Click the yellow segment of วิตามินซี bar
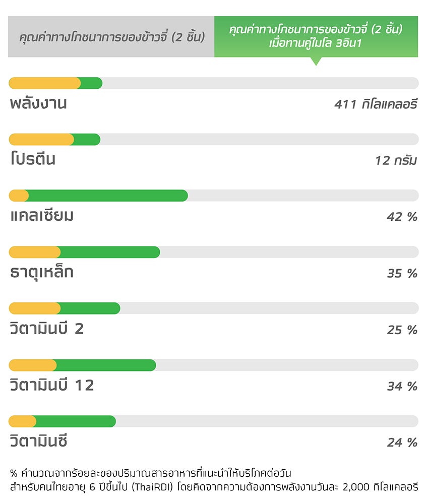 click(x=23, y=421)
